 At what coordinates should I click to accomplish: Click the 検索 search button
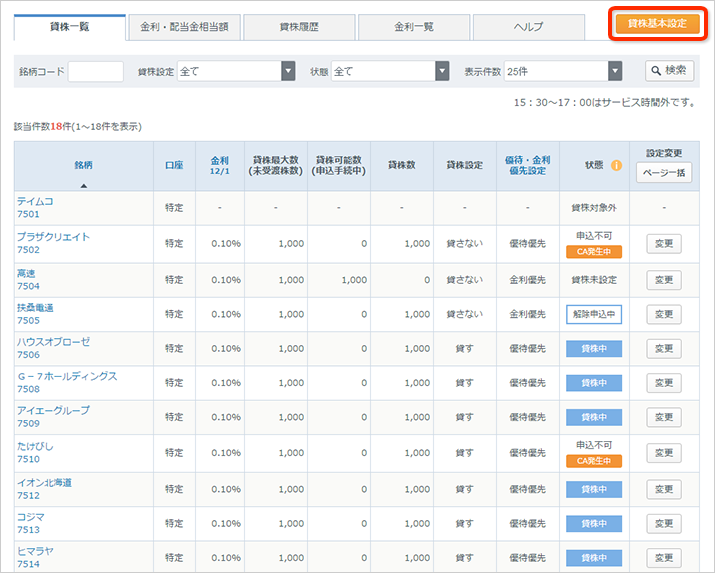[x=669, y=71]
